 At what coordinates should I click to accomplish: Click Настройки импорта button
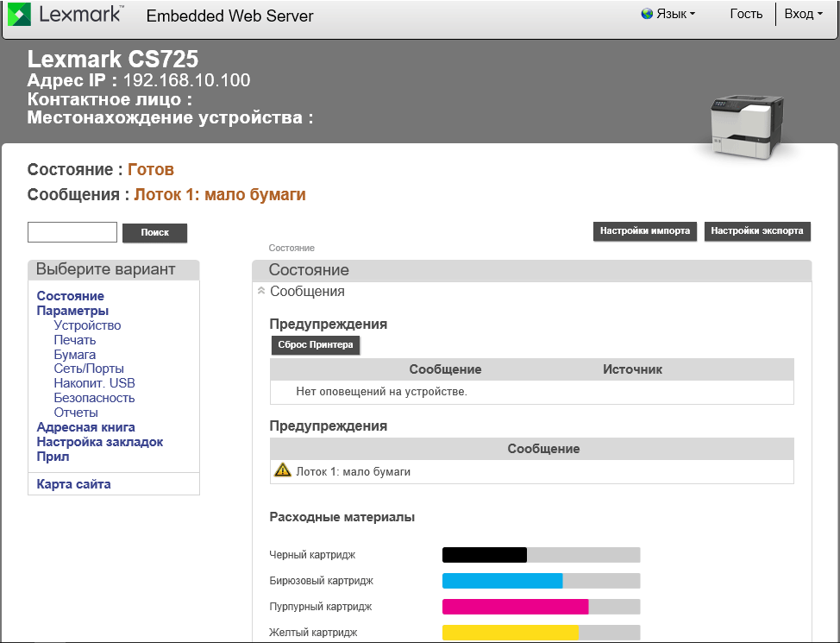click(645, 231)
